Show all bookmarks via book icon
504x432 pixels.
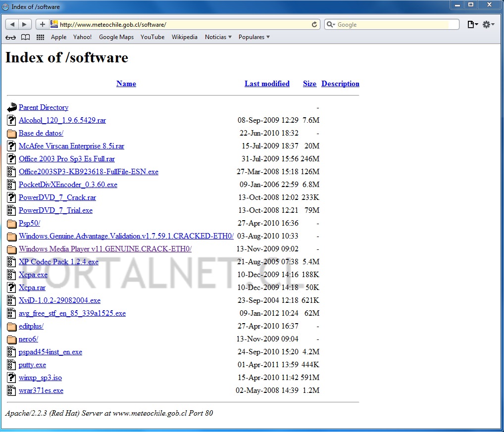[25, 37]
